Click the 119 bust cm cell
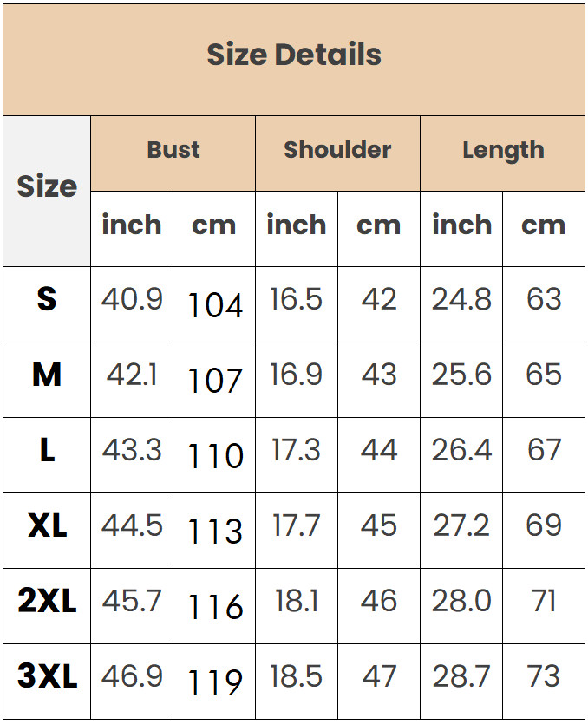Viewport: 588px width, 724px height. pyautogui.click(x=215, y=682)
